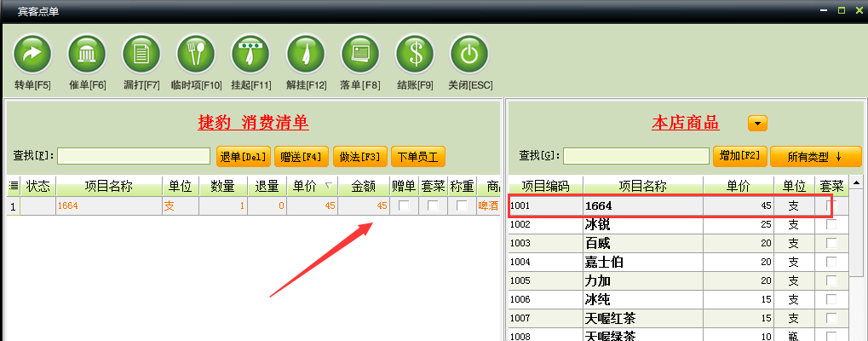Click the unit 支 cell in order row
This screenshot has width=868, height=341.
point(181,206)
